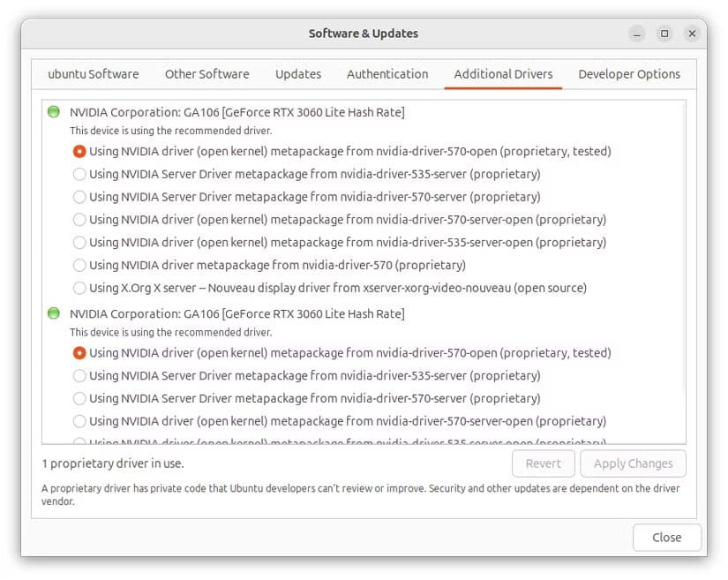Click the Revert button
728x580 pixels.
544,463
